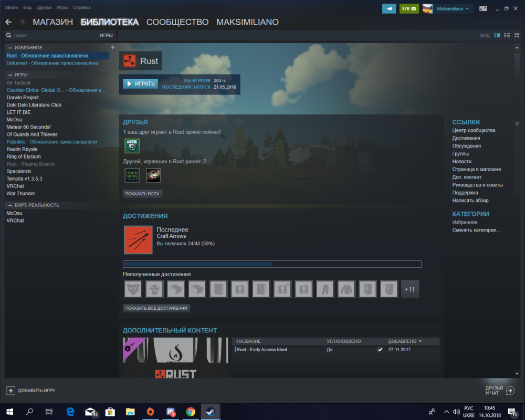Select Unturned in the favorites list

(x=52, y=63)
